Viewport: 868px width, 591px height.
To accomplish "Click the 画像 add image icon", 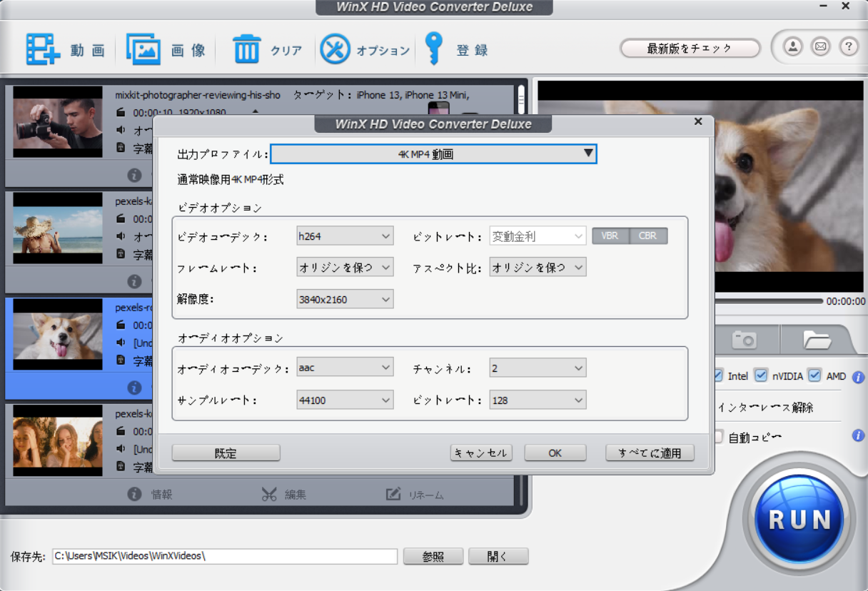I will [143, 49].
